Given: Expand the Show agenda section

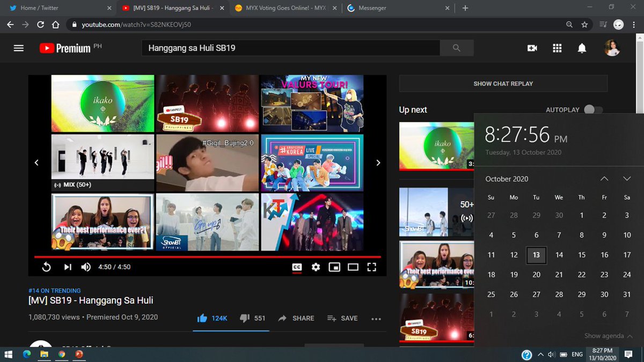Looking at the screenshot, I should (x=609, y=336).
